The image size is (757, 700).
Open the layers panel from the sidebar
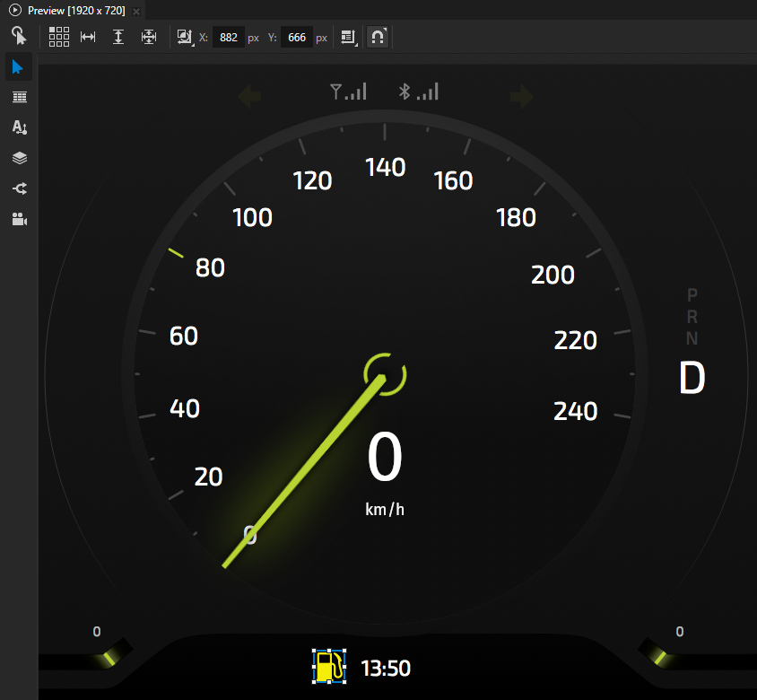(x=19, y=158)
